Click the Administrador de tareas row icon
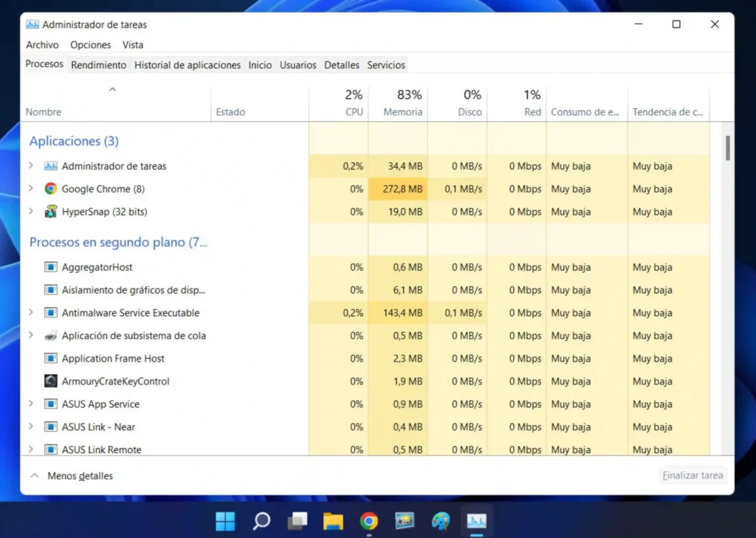The width and height of the screenshot is (756, 538). pyautogui.click(x=51, y=166)
